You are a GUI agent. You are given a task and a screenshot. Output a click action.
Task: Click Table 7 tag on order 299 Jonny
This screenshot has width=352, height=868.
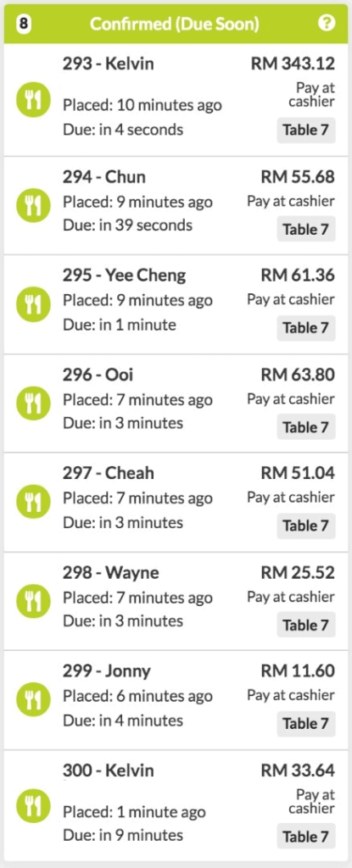coord(306,724)
